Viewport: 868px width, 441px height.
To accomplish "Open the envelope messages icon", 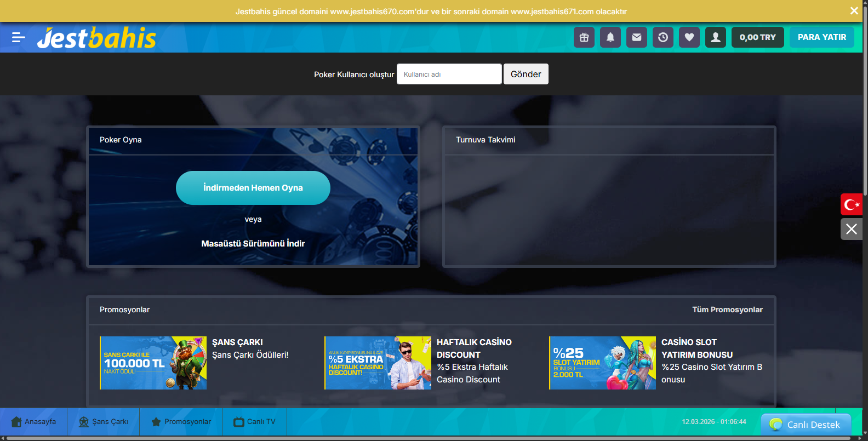I will pos(637,37).
